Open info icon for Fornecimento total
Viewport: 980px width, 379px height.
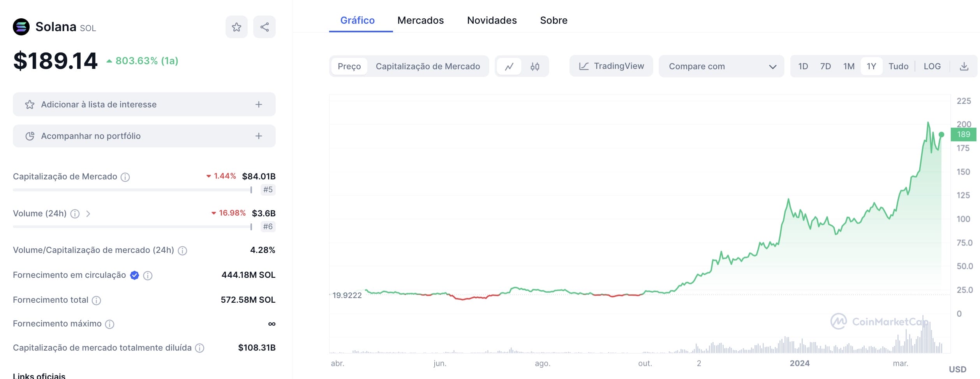point(96,300)
